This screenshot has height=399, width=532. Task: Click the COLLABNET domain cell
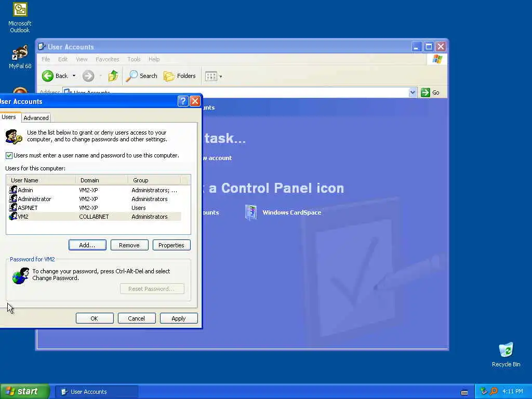click(x=94, y=217)
